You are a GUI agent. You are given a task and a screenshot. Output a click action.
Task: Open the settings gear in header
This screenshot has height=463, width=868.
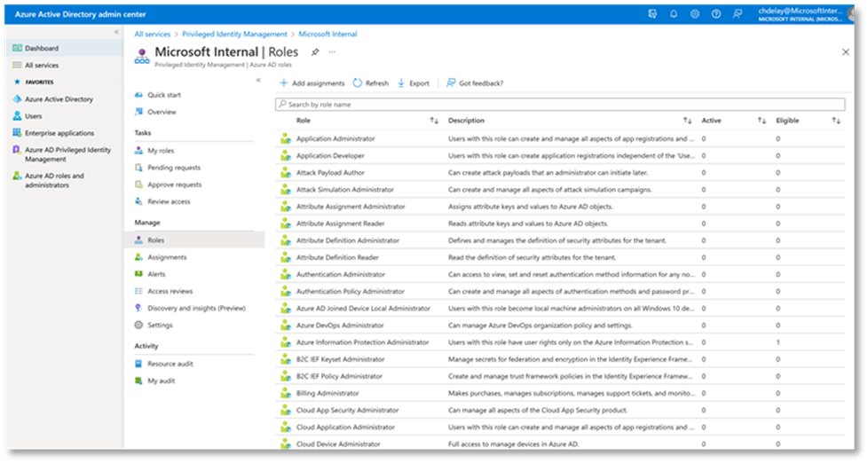point(695,14)
